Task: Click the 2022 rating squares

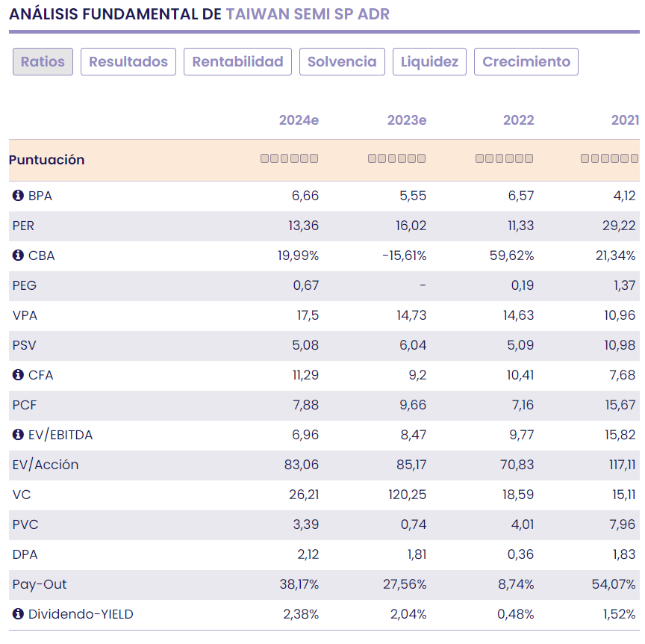Action: click(x=504, y=158)
